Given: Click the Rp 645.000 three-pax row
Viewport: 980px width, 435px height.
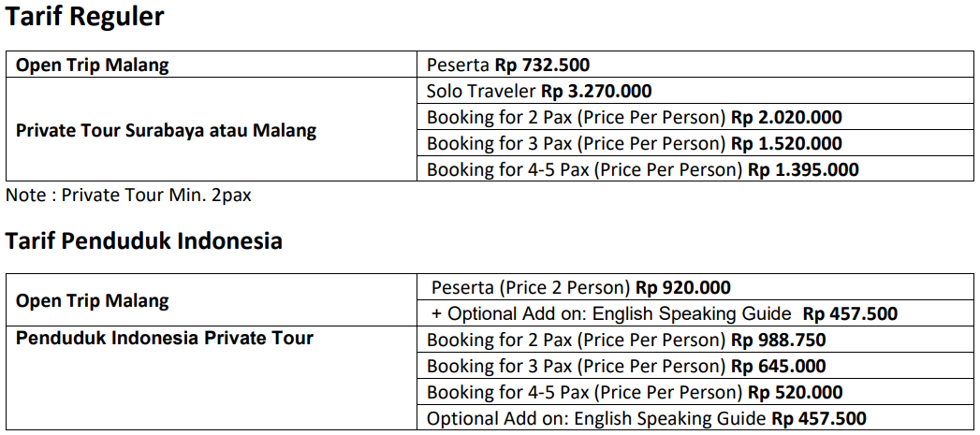Looking at the screenshot, I should tap(695, 366).
